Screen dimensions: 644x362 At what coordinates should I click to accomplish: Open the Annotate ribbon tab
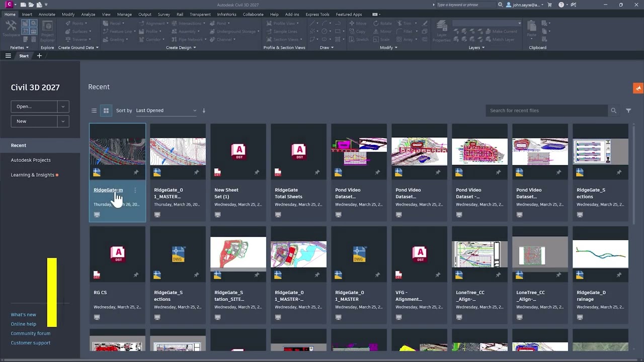47,15
